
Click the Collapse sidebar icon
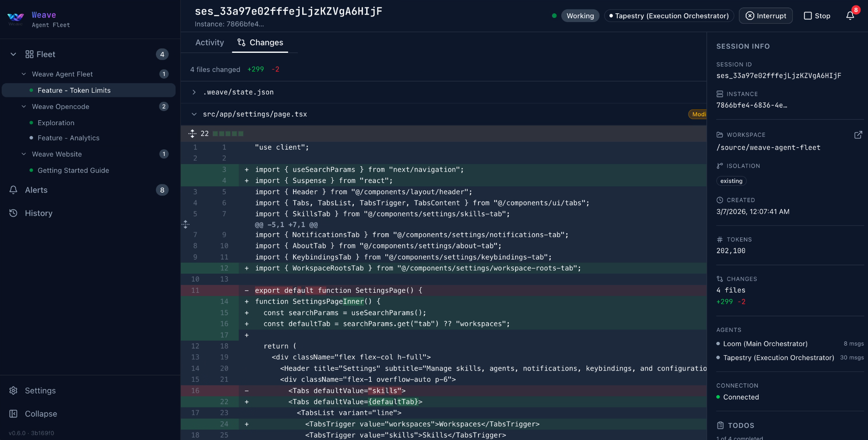click(13, 414)
